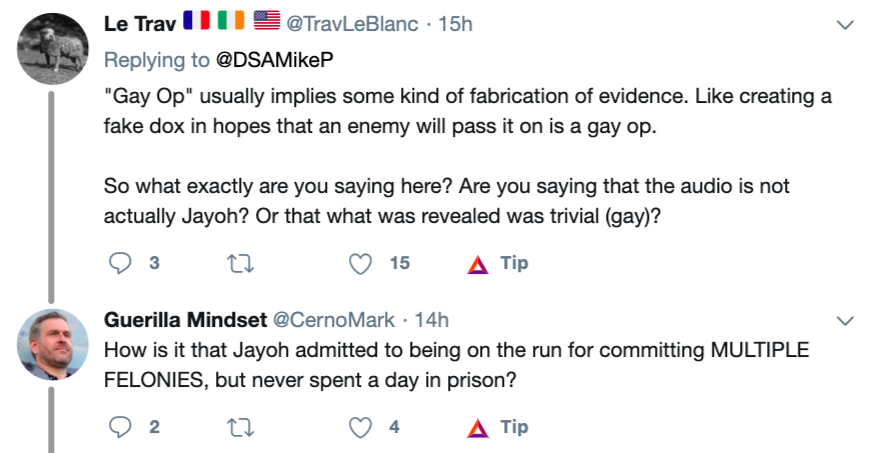This screenshot has width=876, height=453.
Task: Retweet Le Trav's "Gay Op" tweet
Action: [239, 263]
